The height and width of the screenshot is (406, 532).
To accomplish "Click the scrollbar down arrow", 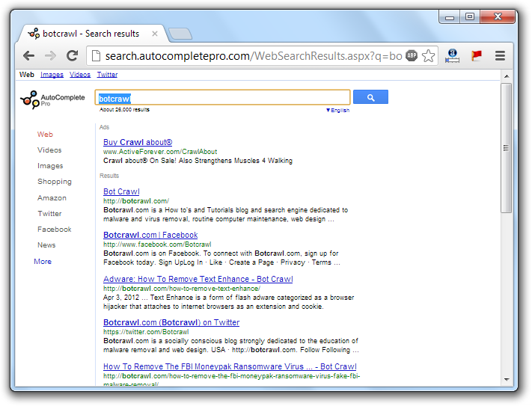I will (507, 380).
